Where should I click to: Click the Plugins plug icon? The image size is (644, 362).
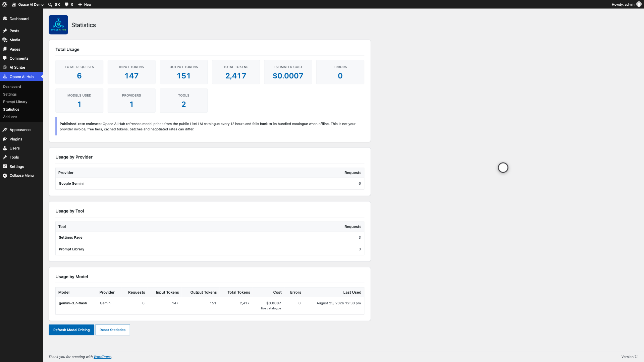[5, 139]
